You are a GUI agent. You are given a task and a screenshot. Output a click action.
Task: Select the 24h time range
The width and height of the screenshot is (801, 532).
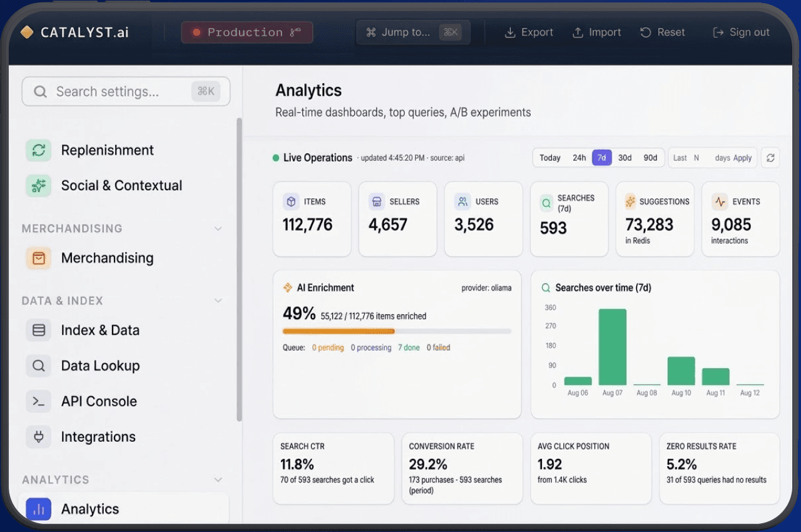[579, 158]
